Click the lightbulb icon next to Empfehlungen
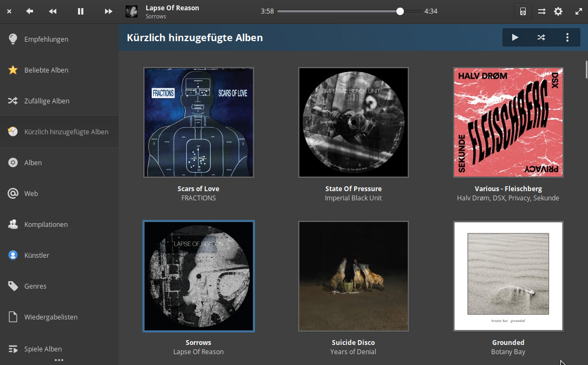Screen dimensions: 588x365 pyautogui.click(x=13, y=39)
